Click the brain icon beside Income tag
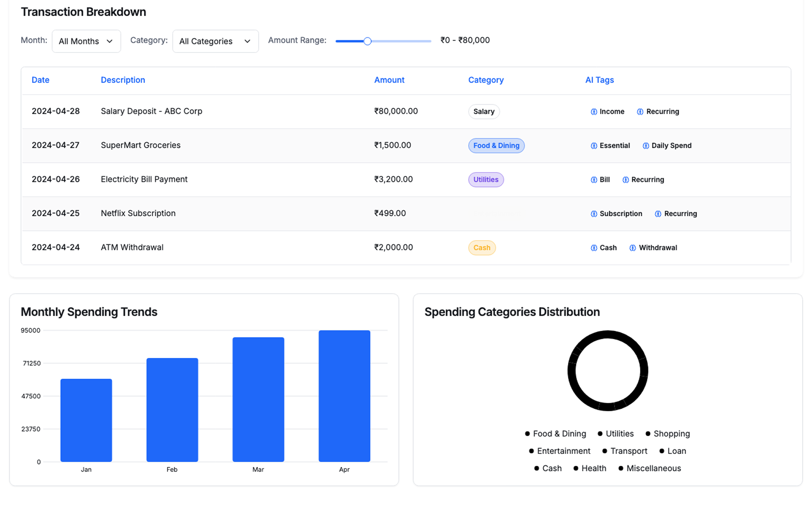 click(594, 112)
